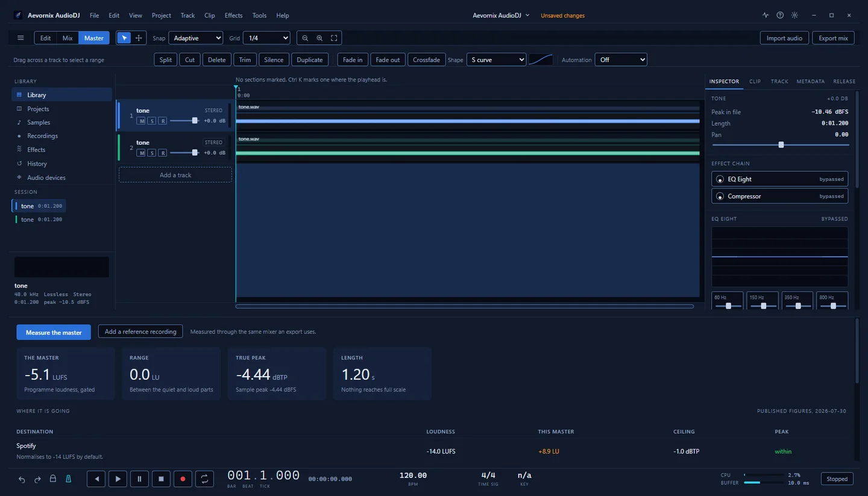868x496 pixels.
Task: Arm track 1 tone for recording
Action: click(x=162, y=121)
